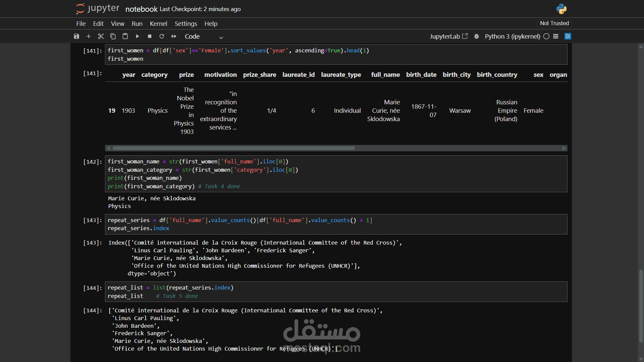
Task: Toggle the blue side panel icon in toolbar
Action: 568,36
